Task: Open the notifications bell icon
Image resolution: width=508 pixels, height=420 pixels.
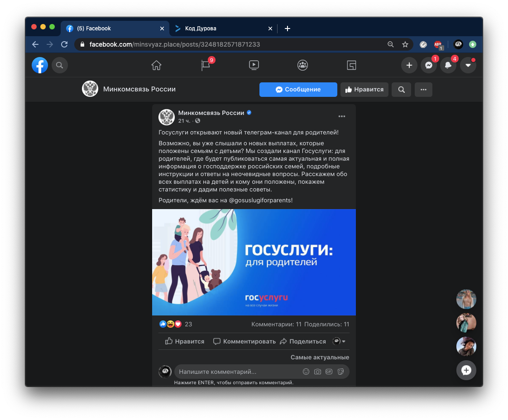Action: point(448,65)
